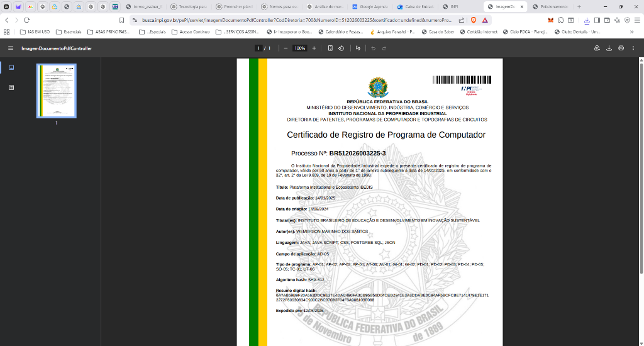Viewport: 644px width, 346px height.
Task: Open the Acesso Contínuo bookmark folder
Action: [x=191, y=31]
